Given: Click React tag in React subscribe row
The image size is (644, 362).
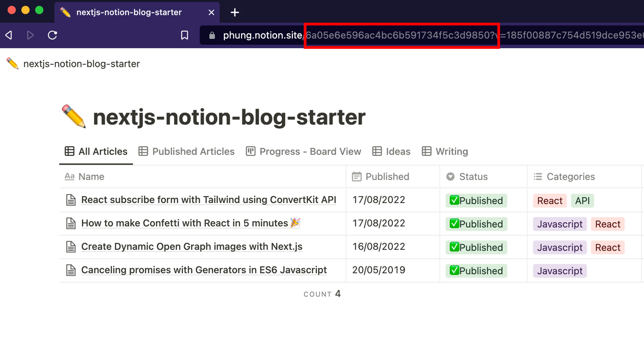Looking at the screenshot, I should tap(550, 201).
